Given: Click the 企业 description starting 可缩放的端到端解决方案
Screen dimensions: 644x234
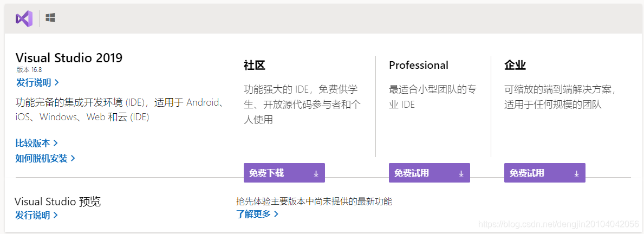Looking at the screenshot, I should 561,97.
